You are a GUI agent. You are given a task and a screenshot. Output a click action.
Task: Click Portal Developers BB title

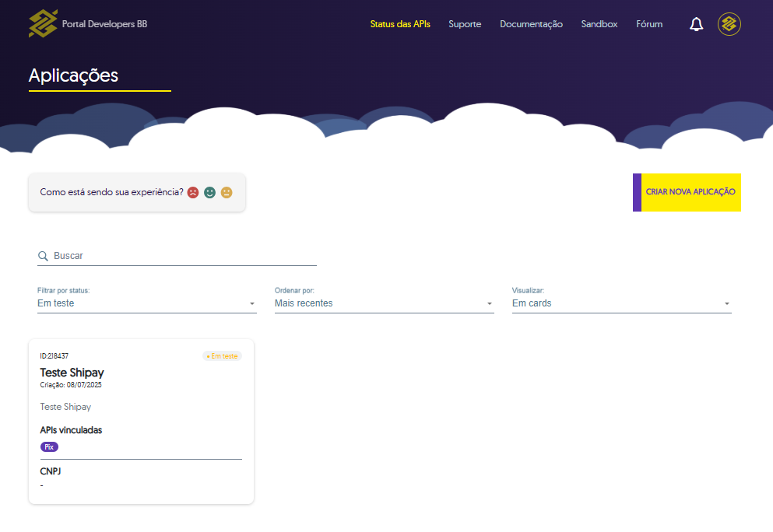(104, 24)
